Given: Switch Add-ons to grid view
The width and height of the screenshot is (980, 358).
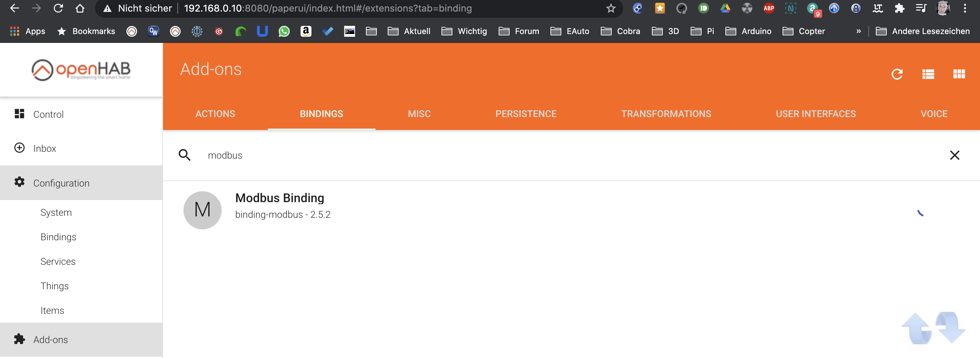Looking at the screenshot, I should point(959,74).
